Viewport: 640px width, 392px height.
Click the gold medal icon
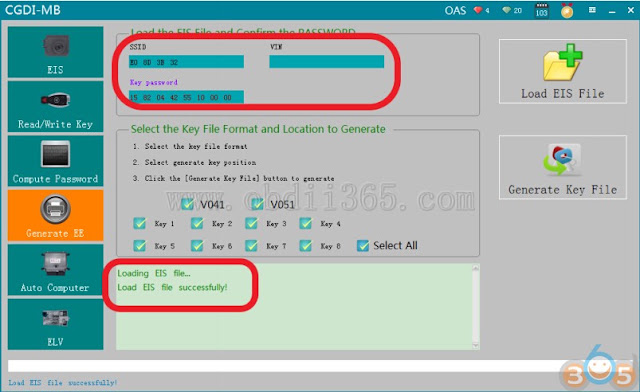(567, 11)
